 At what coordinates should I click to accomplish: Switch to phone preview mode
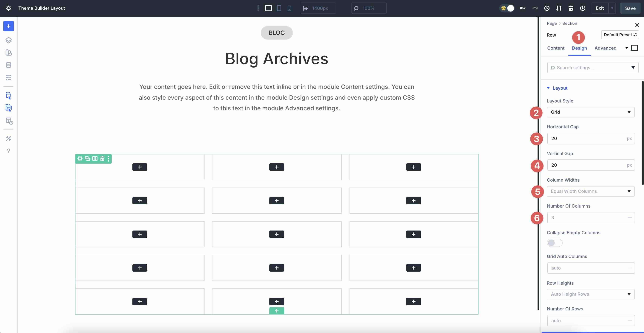(x=289, y=8)
